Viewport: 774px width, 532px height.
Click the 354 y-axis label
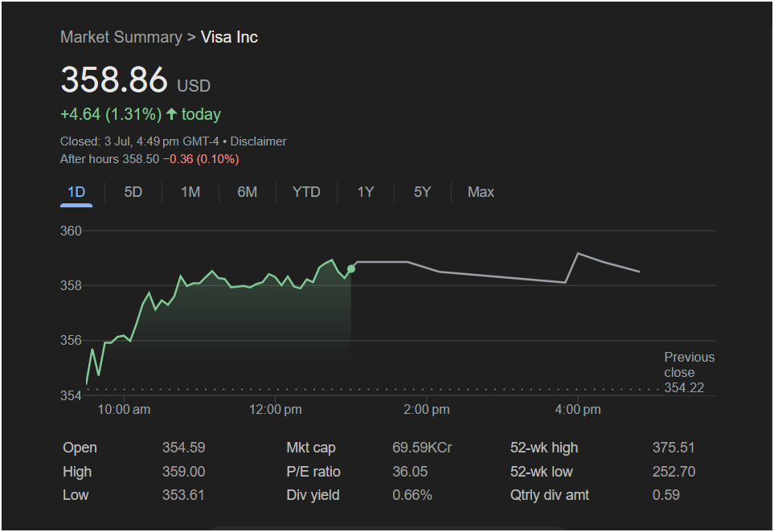click(71, 396)
